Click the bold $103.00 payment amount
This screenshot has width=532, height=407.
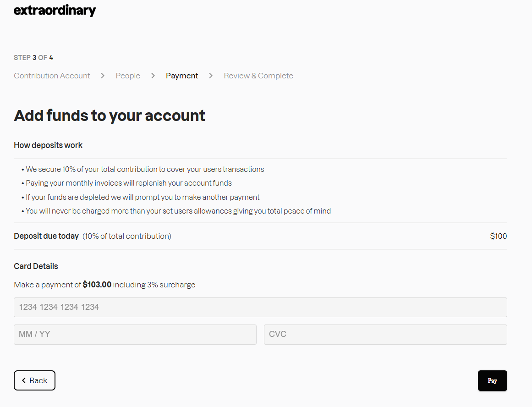(x=97, y=285)
